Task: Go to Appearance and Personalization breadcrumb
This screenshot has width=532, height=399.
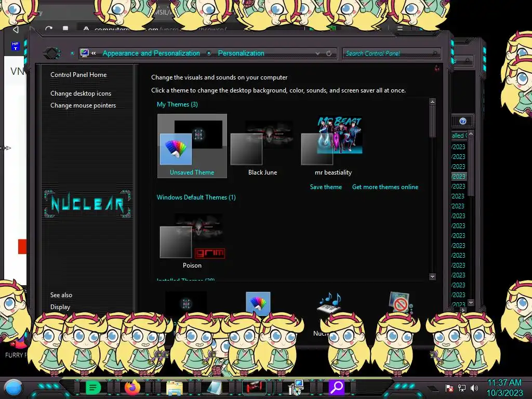Action: click(x=151, y=54)
